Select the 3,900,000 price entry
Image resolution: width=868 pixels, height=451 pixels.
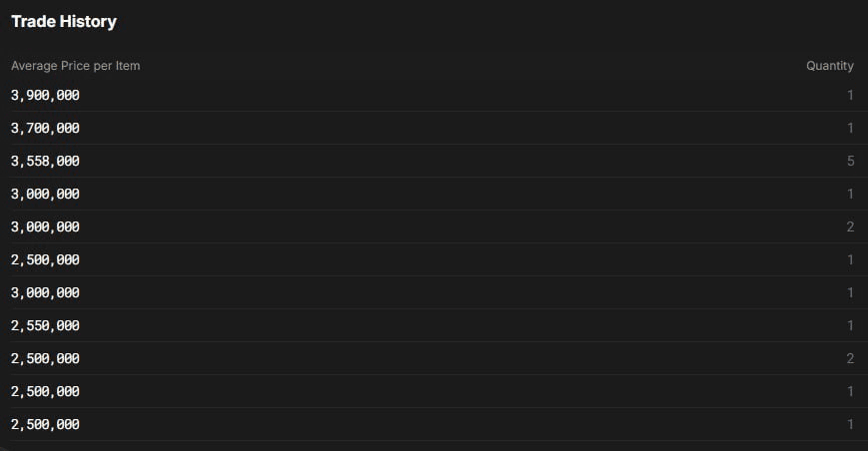45,95
